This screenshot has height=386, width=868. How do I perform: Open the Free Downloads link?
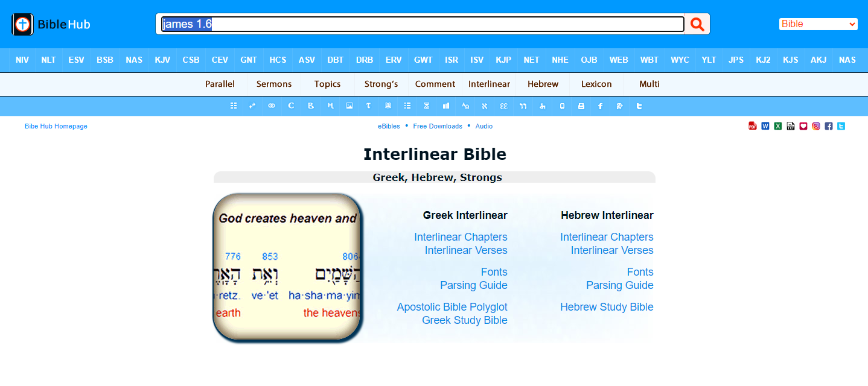click(x=438, y=126)
